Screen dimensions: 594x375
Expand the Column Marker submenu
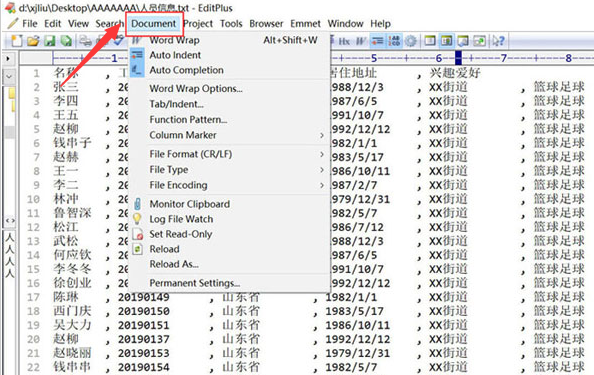click(x=229, y=135)
